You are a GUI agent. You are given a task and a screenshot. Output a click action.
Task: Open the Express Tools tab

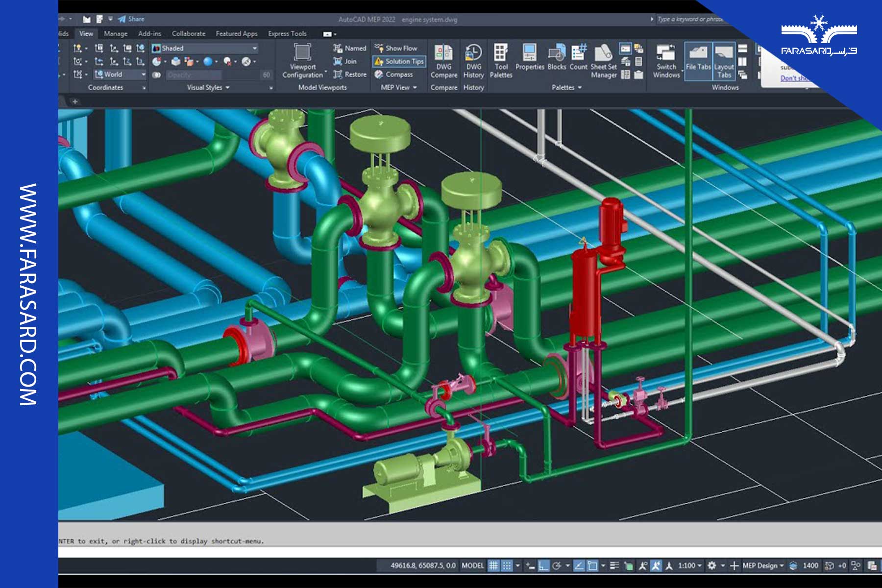(288, 34)
